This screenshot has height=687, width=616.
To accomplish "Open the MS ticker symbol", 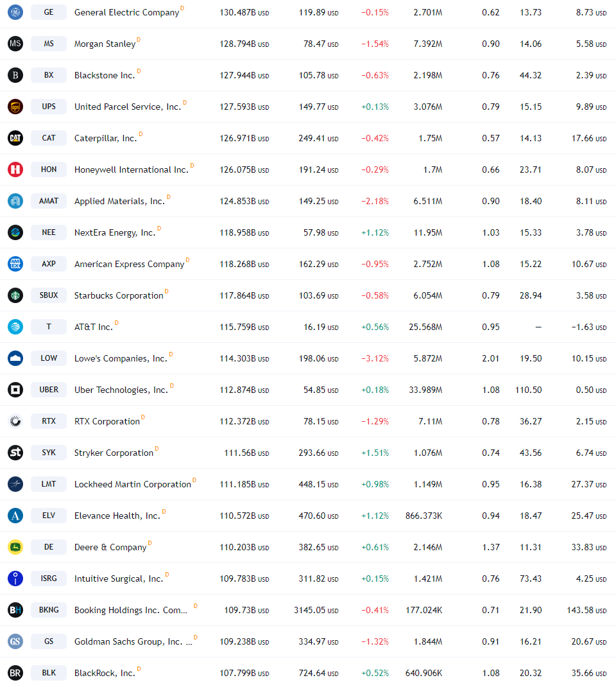I will pyautogui.click(x=49, y=44).
